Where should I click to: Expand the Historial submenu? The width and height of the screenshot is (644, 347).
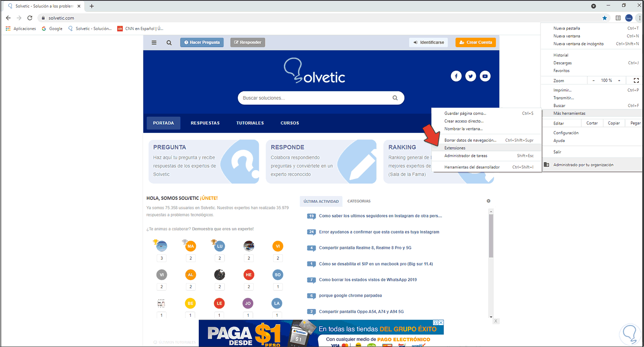click(592, 55)
